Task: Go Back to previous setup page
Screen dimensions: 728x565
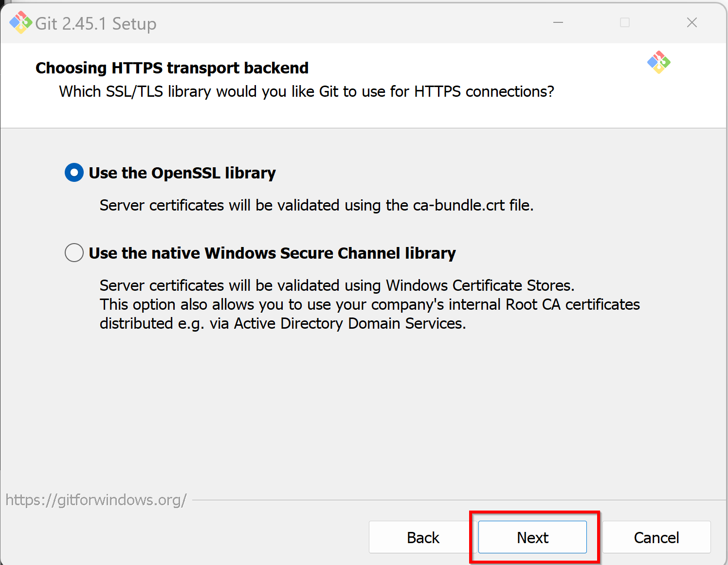Action: [x=423, y=537]
